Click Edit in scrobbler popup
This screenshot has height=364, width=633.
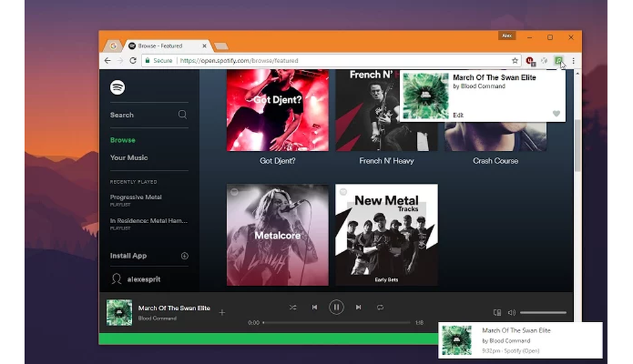click(458, 115)
